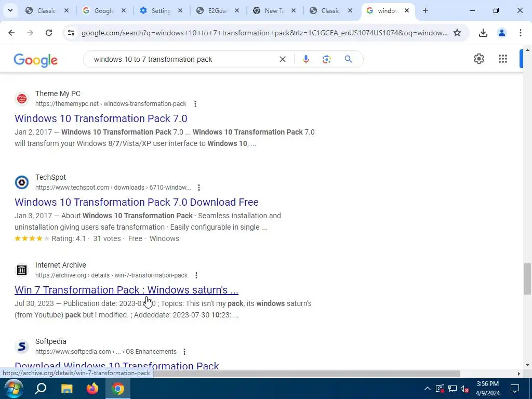This screenshot has width=532, height=399.
Task: Open the Chrome downloads icon
Action: click(483, 33)
